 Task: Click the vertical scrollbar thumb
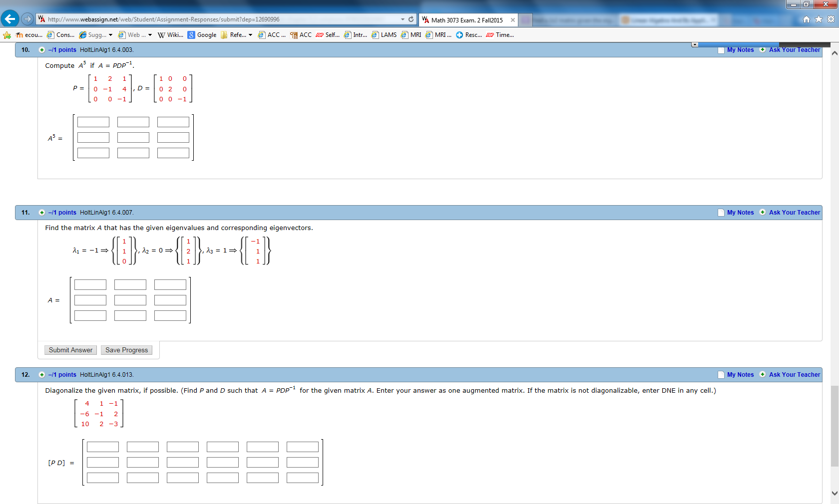click(835, 426)
